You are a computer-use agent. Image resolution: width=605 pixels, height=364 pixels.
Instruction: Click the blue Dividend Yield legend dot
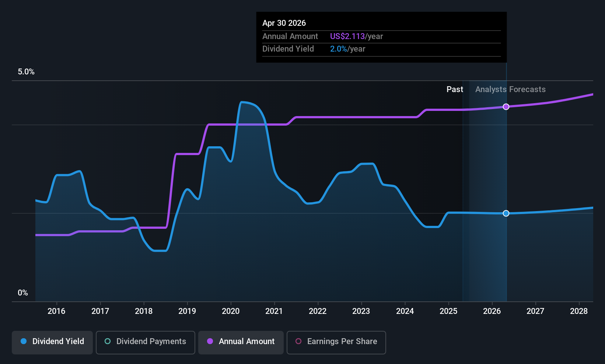click(24, 341)
